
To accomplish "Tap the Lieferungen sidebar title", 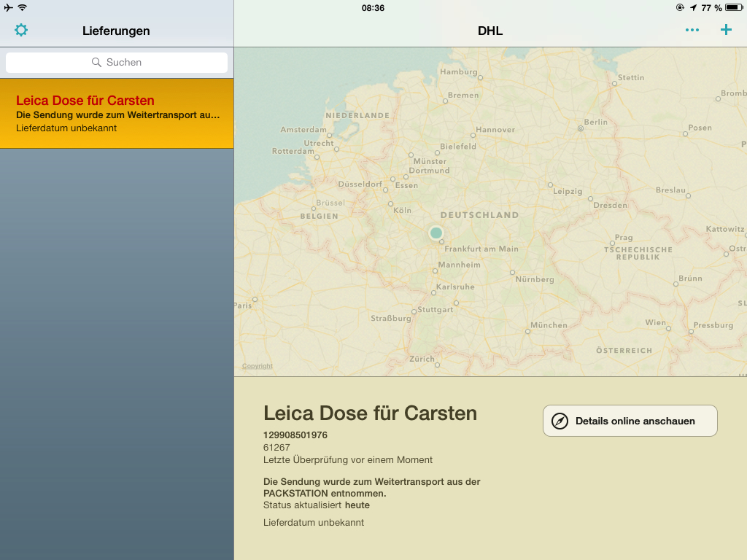I will (116, 31).
